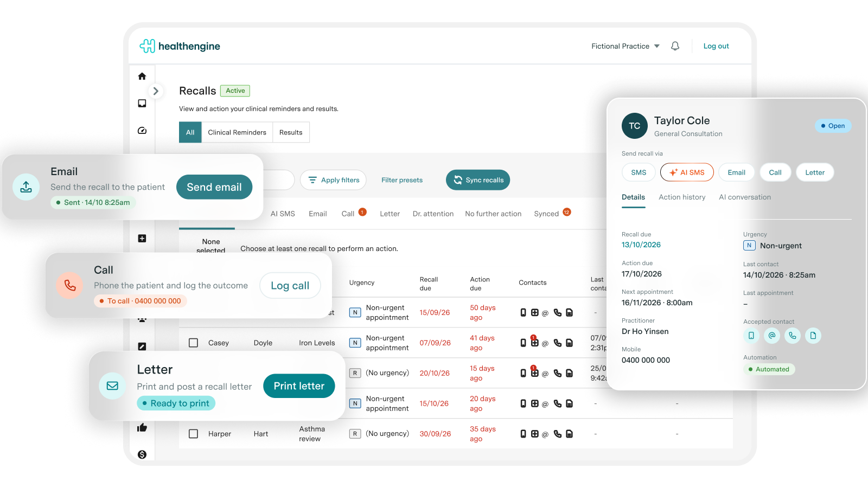Open the dollar sign icon in the sidebar
The image size is (868, 488).
pos(142,454)
